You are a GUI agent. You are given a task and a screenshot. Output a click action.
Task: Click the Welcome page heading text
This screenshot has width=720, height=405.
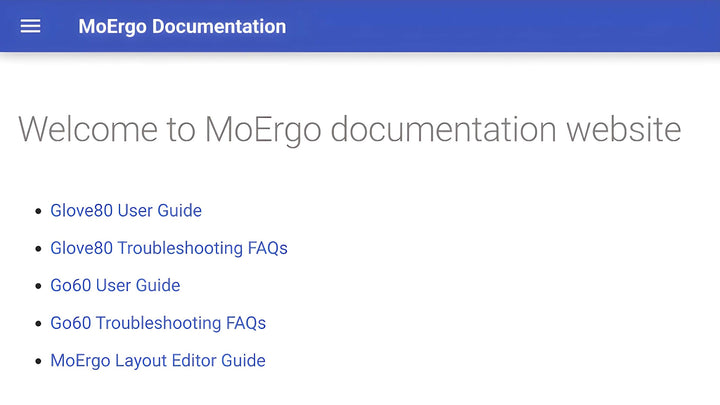(349, 130)
